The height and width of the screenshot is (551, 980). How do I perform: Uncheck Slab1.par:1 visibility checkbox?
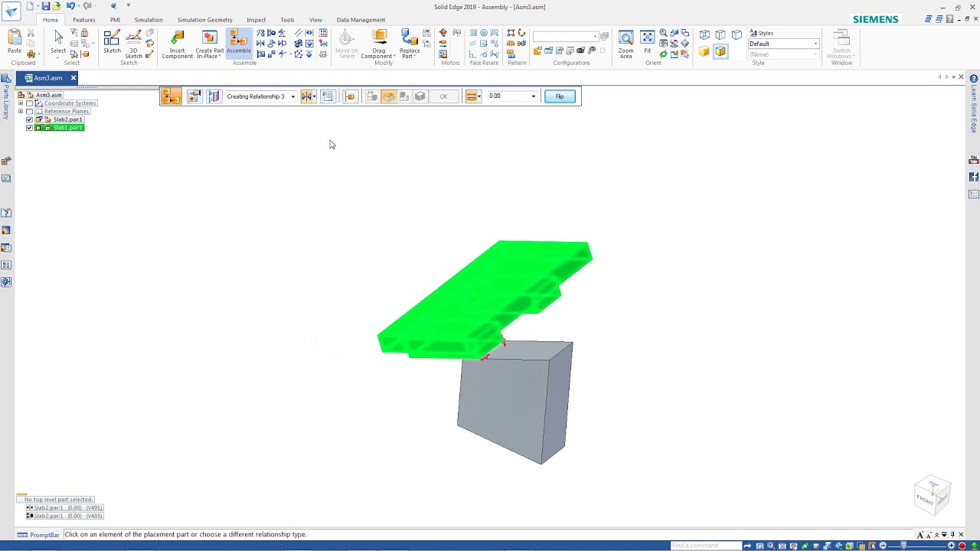30,128
